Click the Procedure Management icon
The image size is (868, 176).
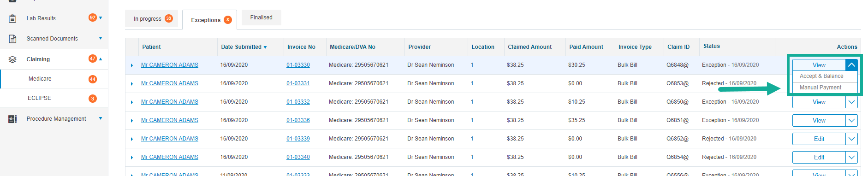point(12,119)
